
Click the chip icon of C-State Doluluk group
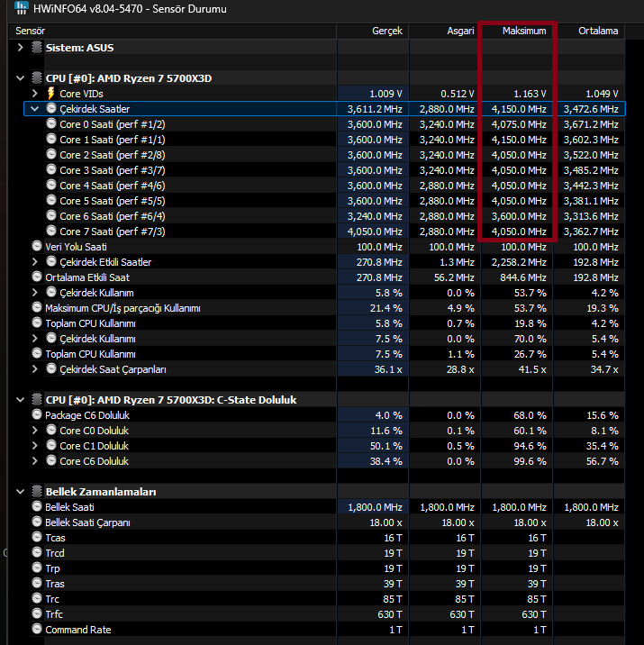pyautogui.click(x=37, y=399)
